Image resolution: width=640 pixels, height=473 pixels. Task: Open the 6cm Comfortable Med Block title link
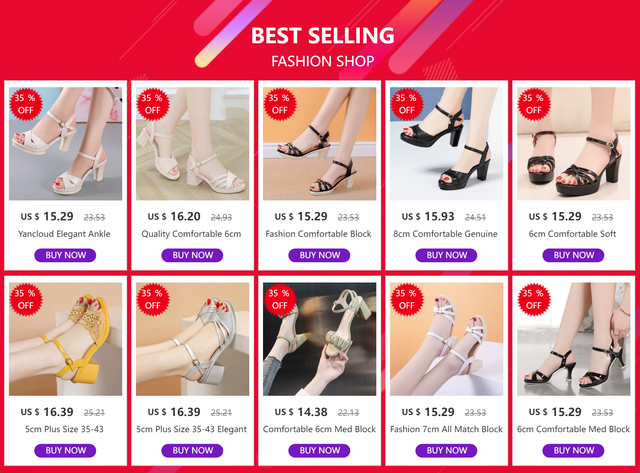click(573, 429)
